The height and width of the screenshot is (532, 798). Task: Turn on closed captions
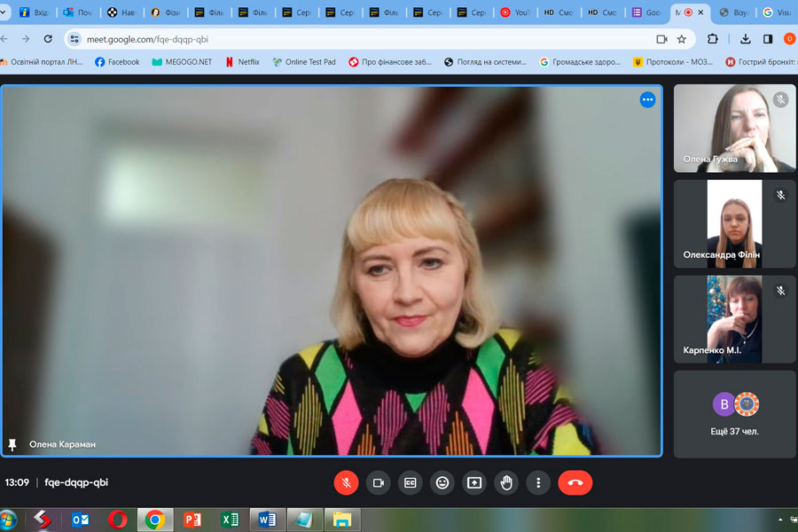click(410, 482)
